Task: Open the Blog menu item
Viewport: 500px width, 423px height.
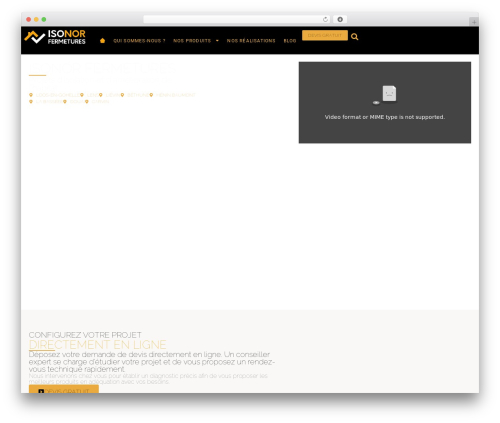Action: pyautogui.click(x=290, y=41)
